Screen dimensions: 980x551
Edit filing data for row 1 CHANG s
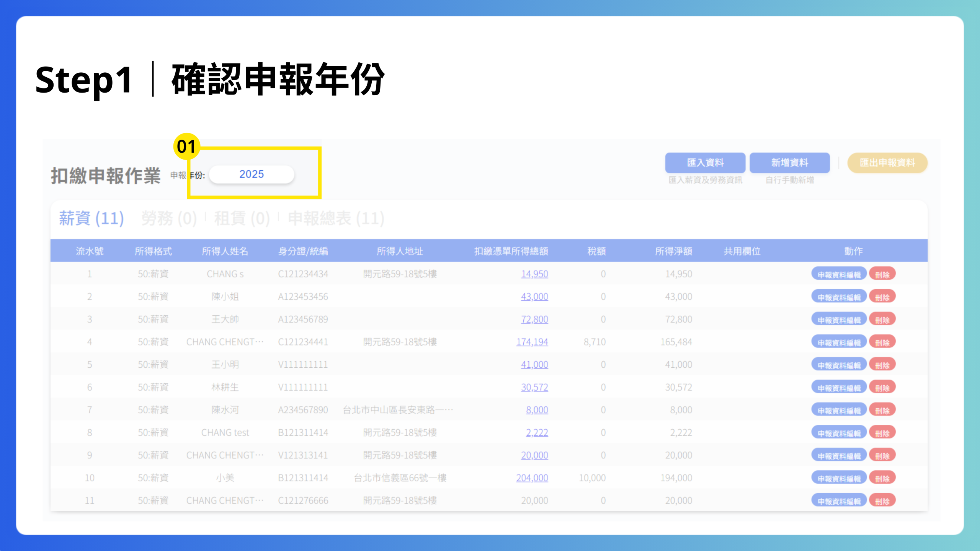point(839,274)
